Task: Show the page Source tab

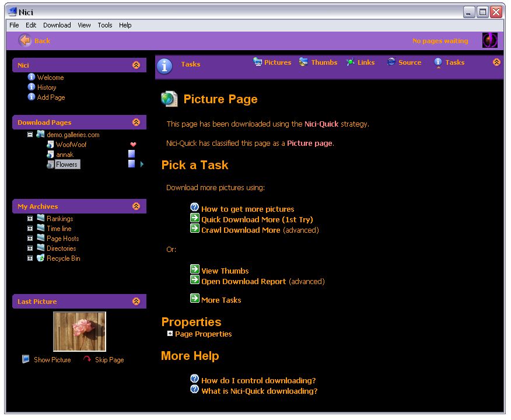Action: click(x=404, y=62)
